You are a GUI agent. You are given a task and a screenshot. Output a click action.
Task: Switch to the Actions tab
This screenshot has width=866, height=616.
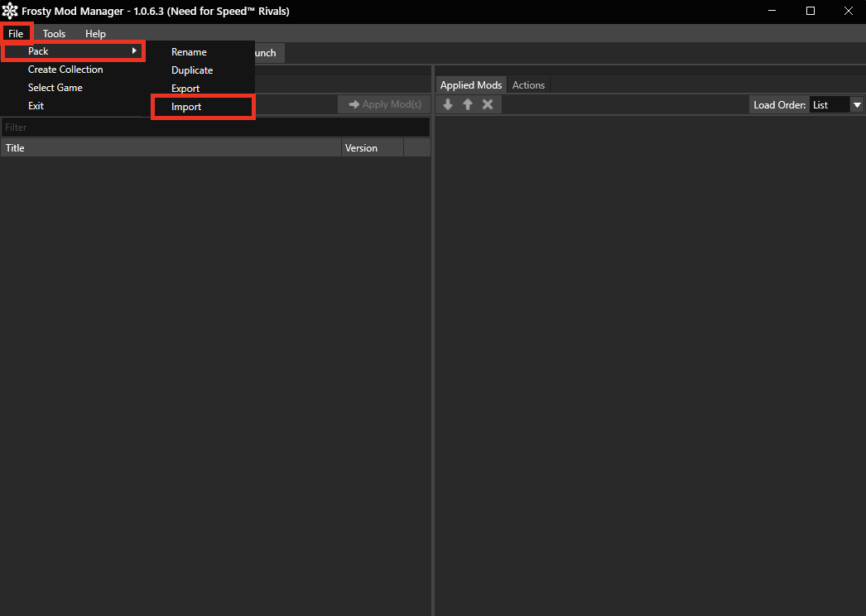point(528,85)
